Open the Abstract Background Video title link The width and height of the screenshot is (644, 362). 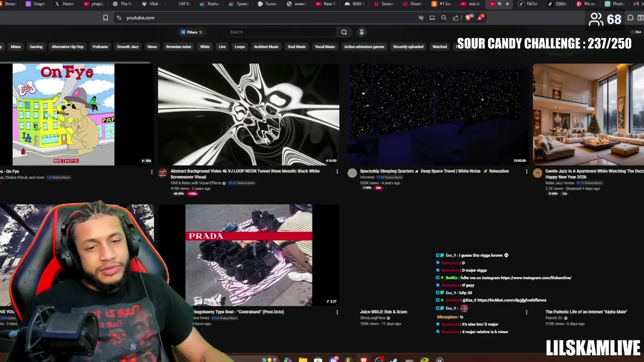click(x=245, y=174)
